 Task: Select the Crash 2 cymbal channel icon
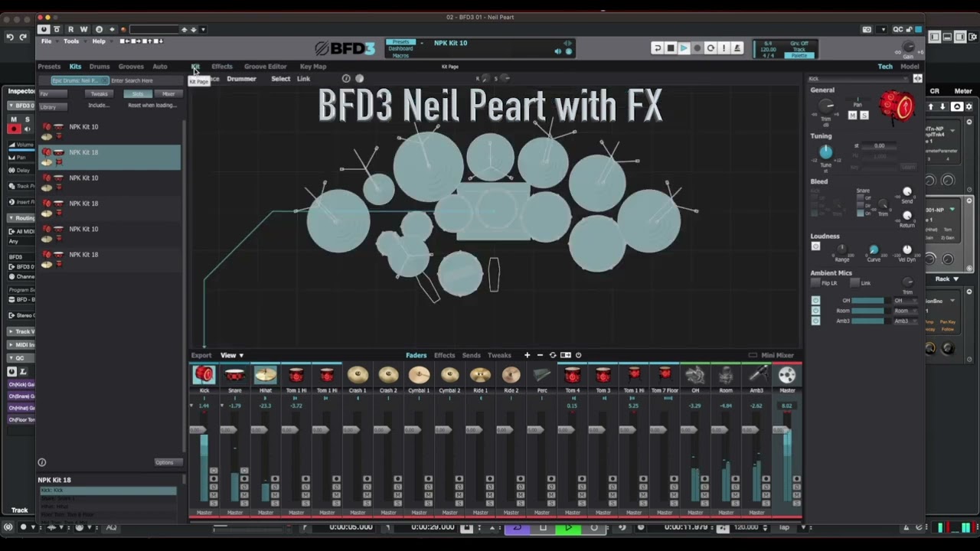[x=388, y=375]
